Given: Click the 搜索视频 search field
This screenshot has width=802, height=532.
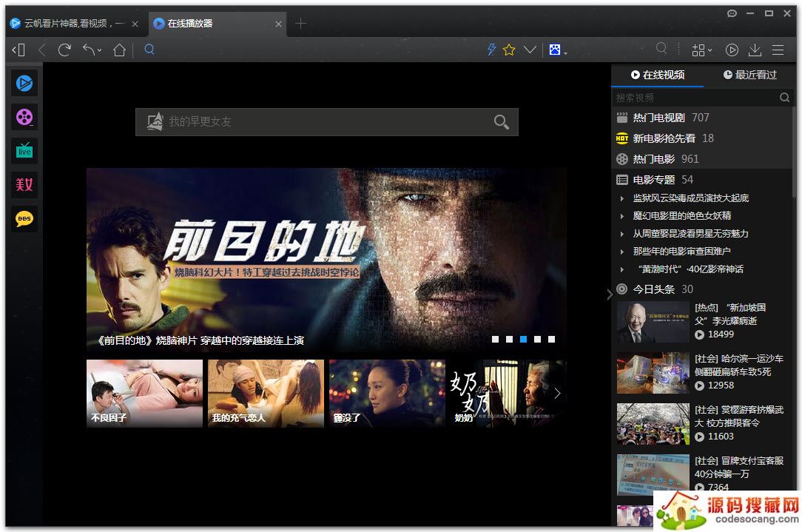Looking at the screenshot, I should (x=694, y=98).
